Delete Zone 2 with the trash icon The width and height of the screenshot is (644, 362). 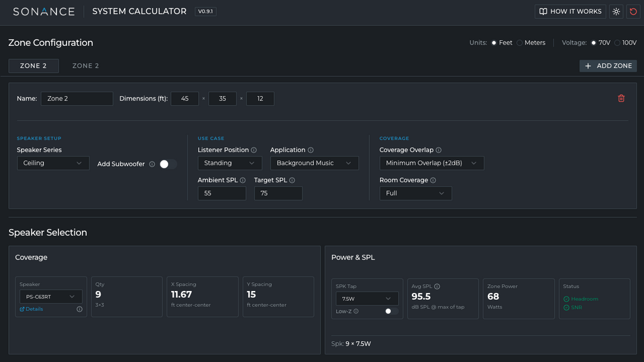[621, 98]
